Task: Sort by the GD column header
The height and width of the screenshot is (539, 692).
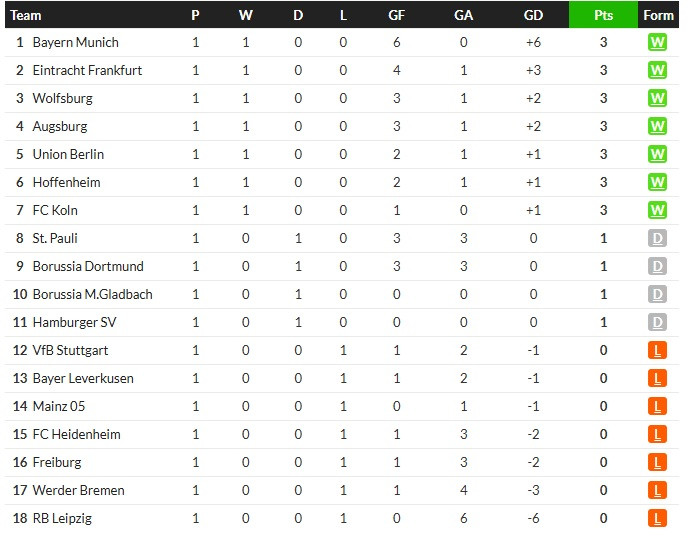Action: pyautogui.click(x=533, y=15)
